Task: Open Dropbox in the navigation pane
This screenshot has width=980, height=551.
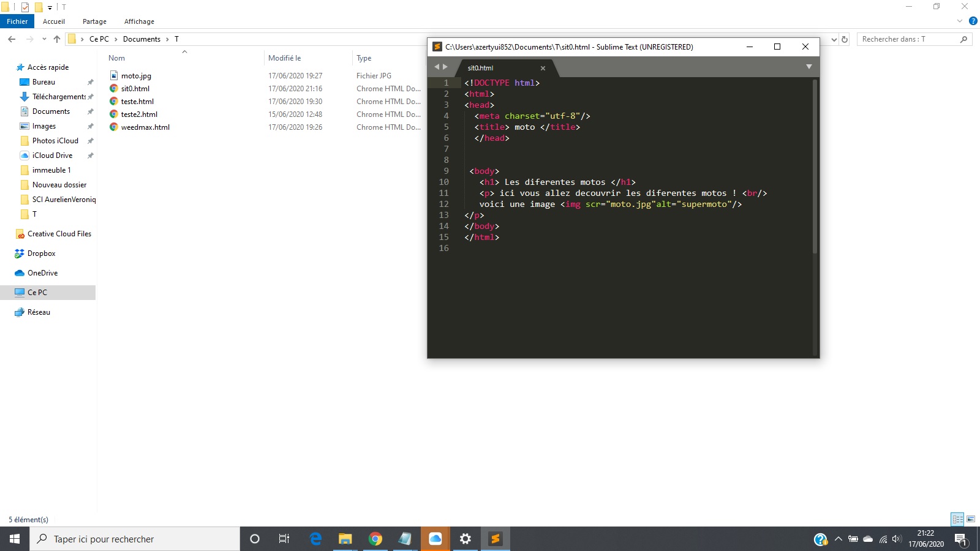Action: 41,253
